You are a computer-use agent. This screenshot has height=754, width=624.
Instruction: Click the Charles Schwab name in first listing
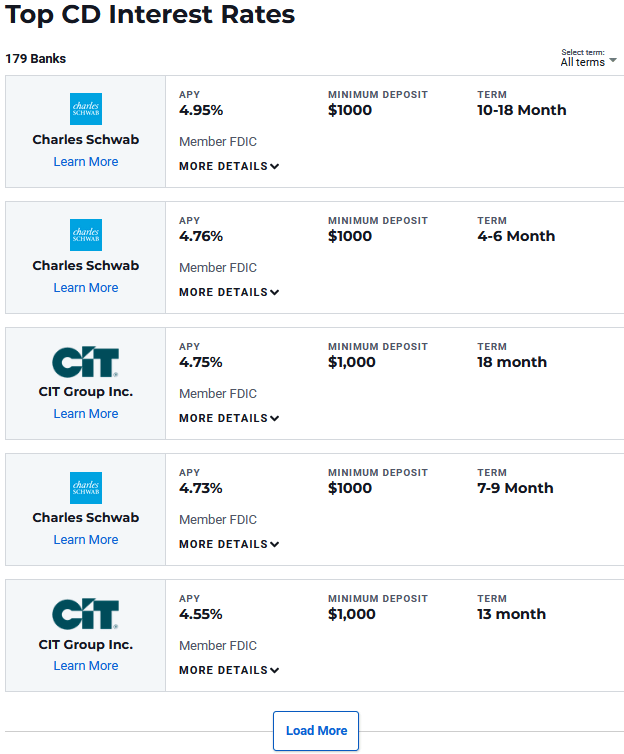pos(86,140)
